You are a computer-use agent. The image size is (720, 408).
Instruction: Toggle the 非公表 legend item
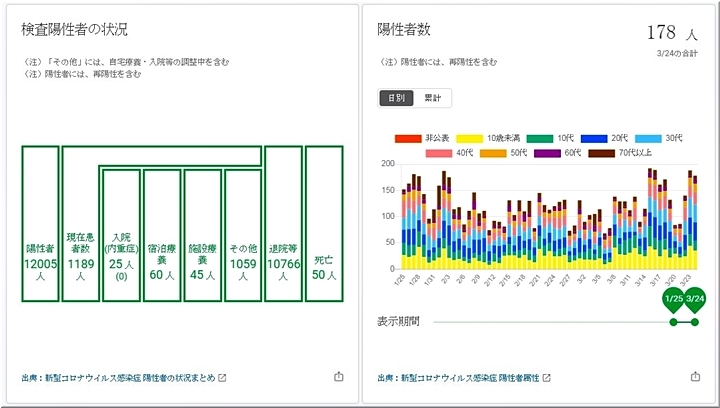(420, 138)
